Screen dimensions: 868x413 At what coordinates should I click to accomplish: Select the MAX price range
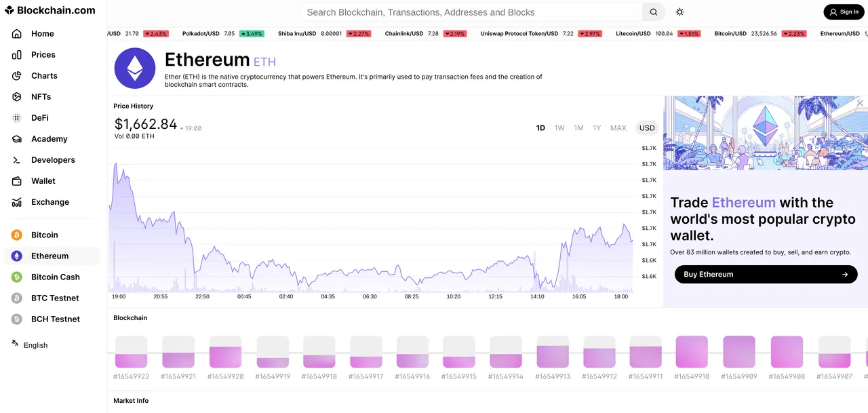618,127
